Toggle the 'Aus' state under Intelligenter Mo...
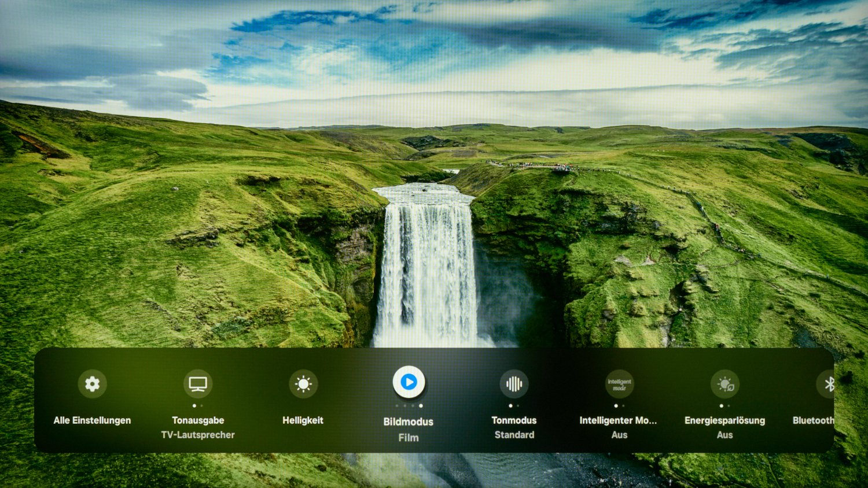Screen dimensions: 868x488 coord(619,435)
